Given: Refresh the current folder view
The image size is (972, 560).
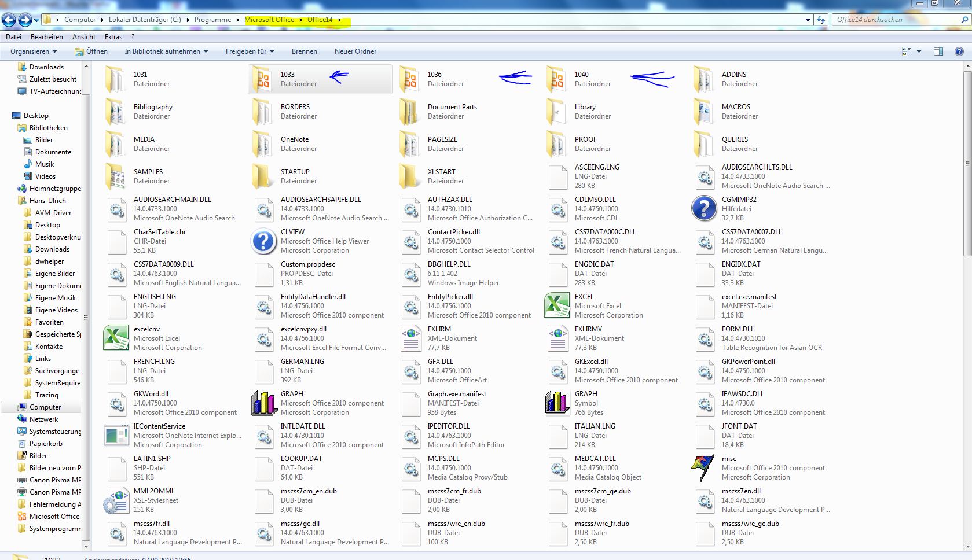Looking at the screenshot, I should 821,20.
